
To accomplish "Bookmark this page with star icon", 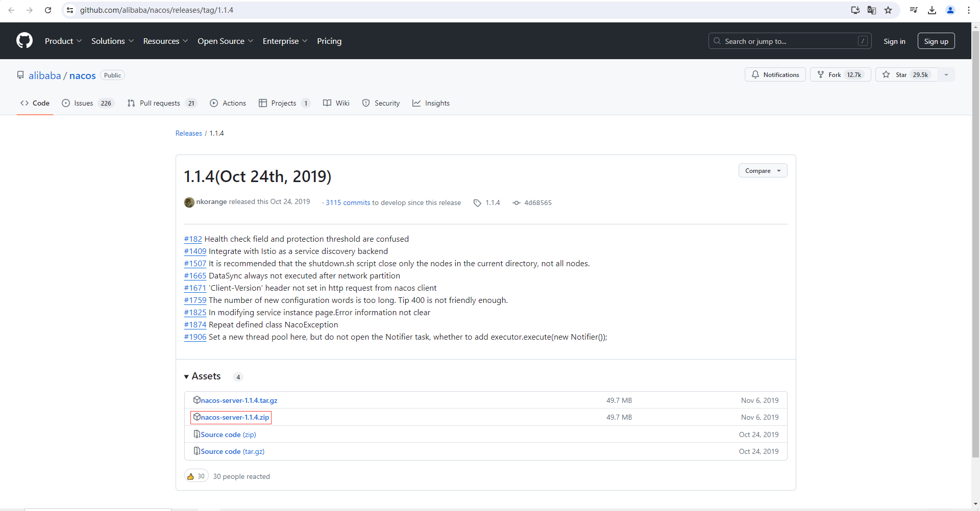I will pos(888,10).
